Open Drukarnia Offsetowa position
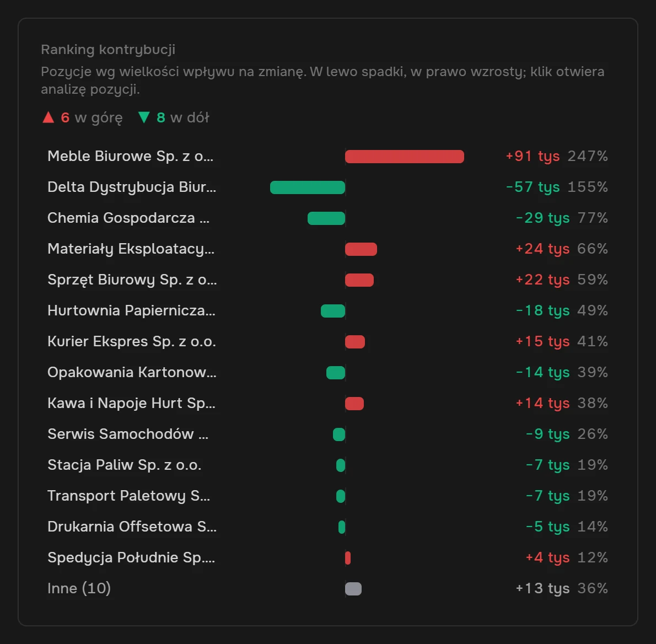The image size is (656, 644). coord(327,527)
